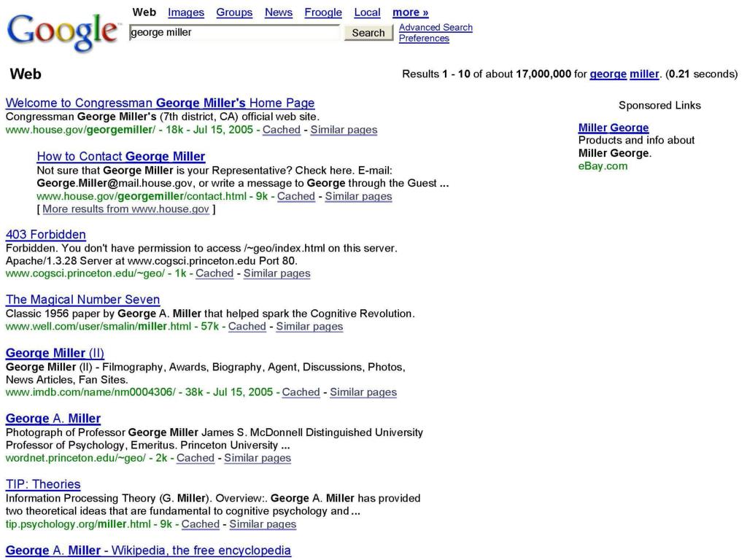Viewport: 747px width, 560px height.
Task: Open Congressman George Miller's Home Page result
Action: point(160,103)
